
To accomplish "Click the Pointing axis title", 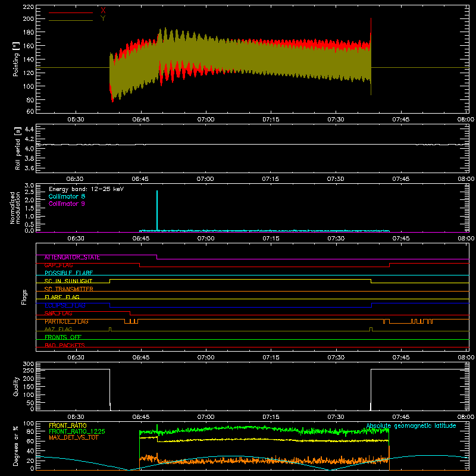I will click(x=16, y=59).
